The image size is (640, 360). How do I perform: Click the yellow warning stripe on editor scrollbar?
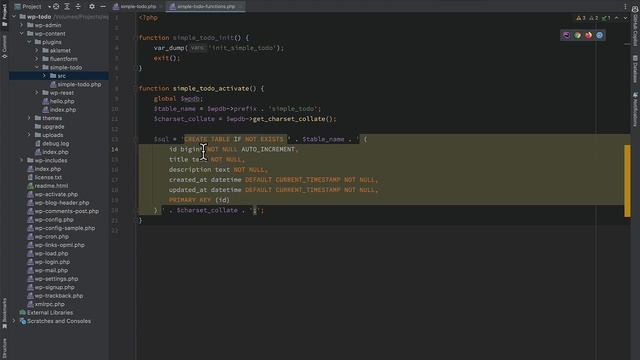pyautogui.click(x=627, y=180)
